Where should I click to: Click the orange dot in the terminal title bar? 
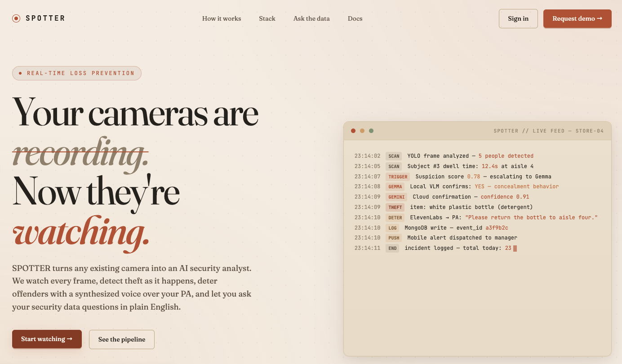[362, 131]
